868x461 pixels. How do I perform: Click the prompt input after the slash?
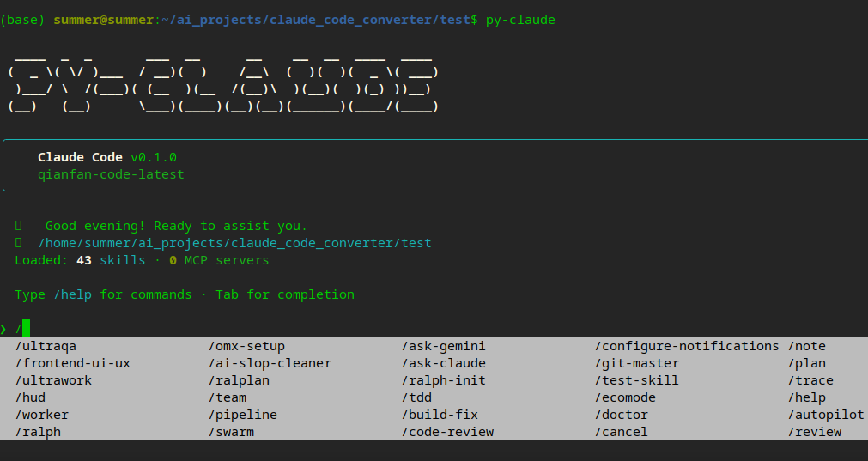coord(26,328)
